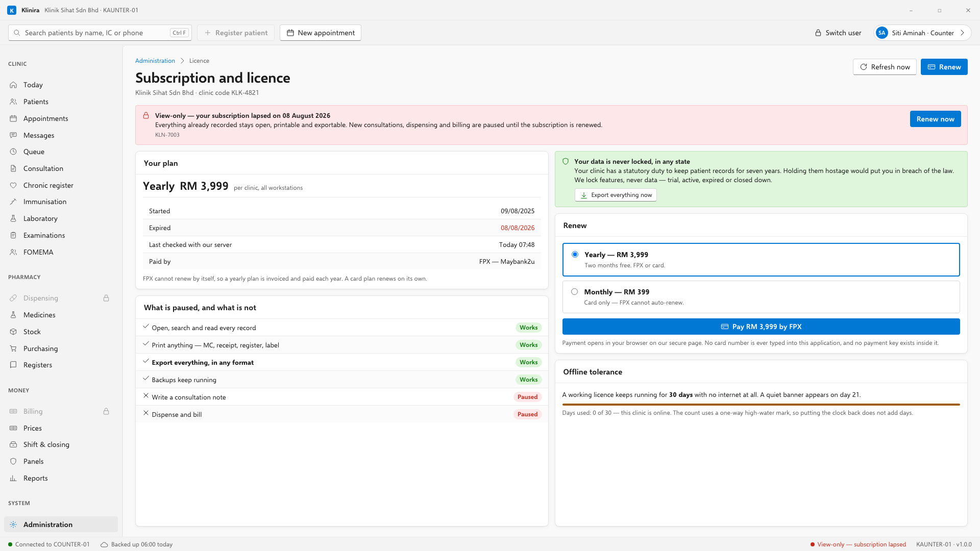The image size is (980, 551).
Task: Open the Administration section
Action: [61, 524]
